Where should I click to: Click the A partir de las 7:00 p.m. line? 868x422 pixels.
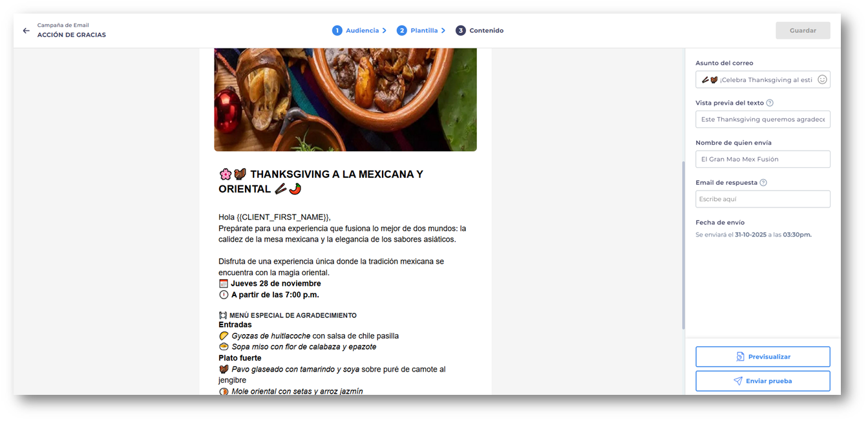click(x=269, y=295)
